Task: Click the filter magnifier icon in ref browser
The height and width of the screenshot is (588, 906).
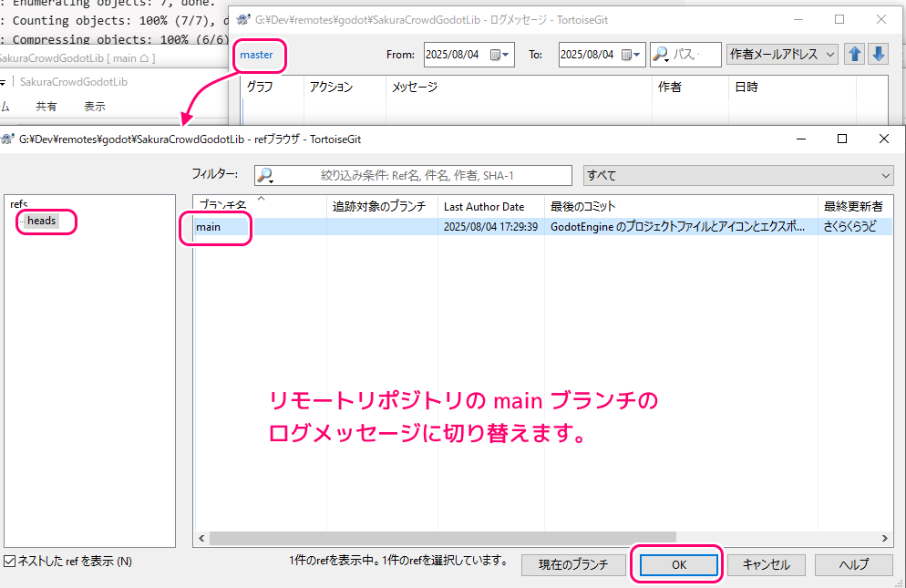Action: point(265,175)
